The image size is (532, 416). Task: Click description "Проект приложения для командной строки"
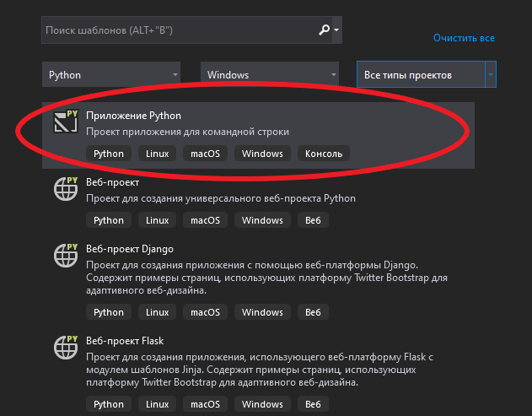[187, 132]
